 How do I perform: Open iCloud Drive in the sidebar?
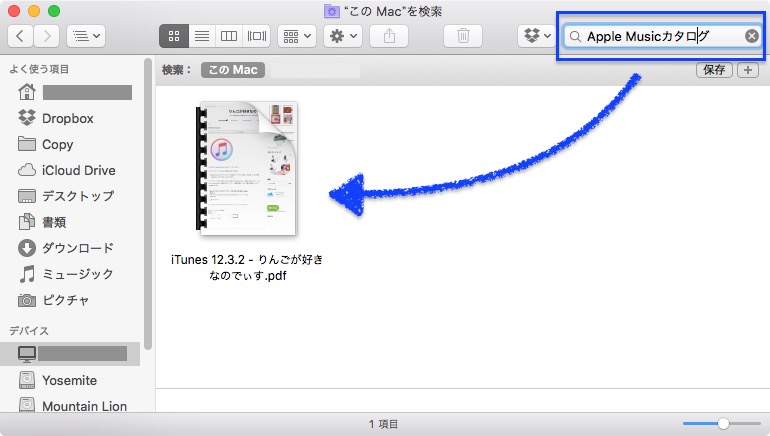(67, 170)
